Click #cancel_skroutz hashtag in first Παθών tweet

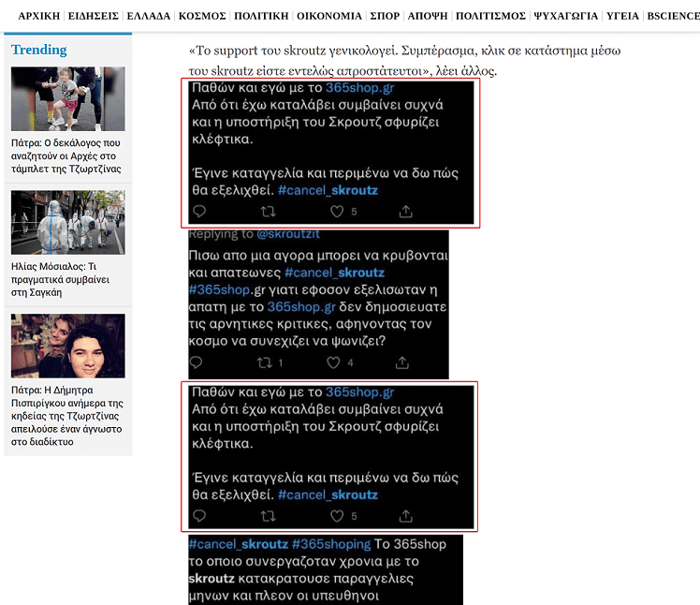(x=328, y=190)
